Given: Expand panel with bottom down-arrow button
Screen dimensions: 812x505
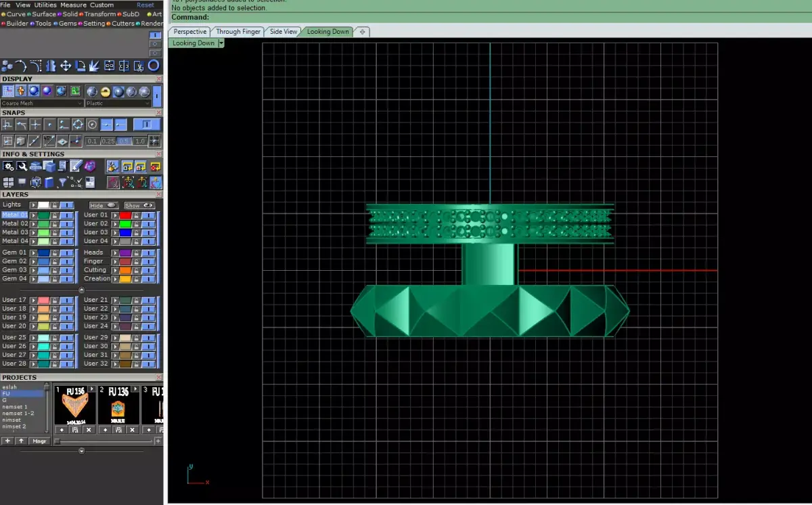Looking at the screenshot, I should [x=81, y=451].
